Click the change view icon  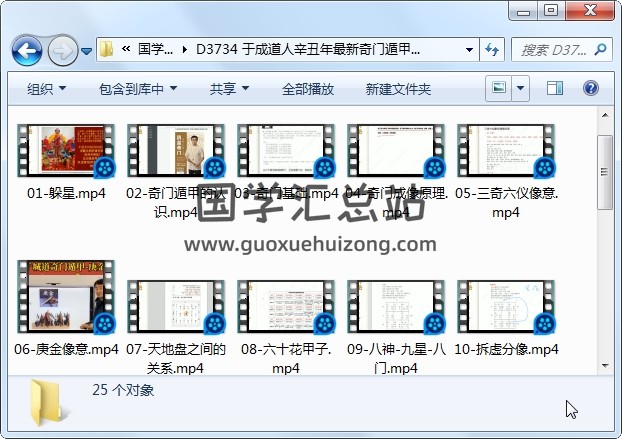498,89
